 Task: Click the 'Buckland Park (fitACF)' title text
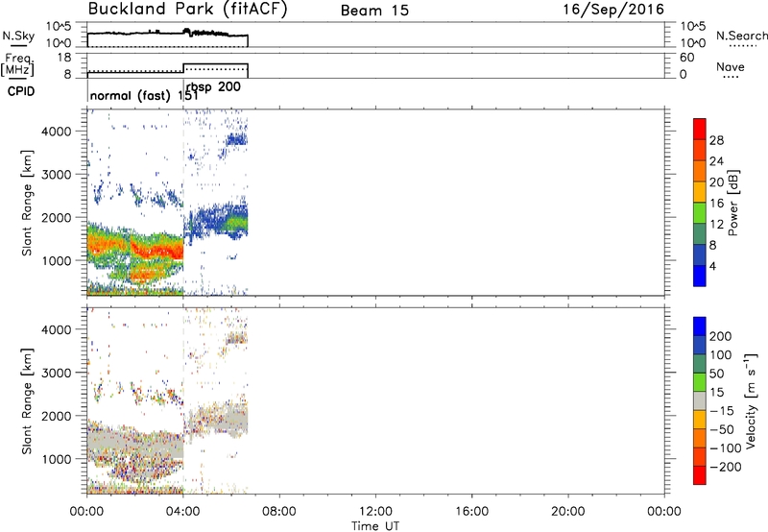pyautogui.click(x=187, y=10)
